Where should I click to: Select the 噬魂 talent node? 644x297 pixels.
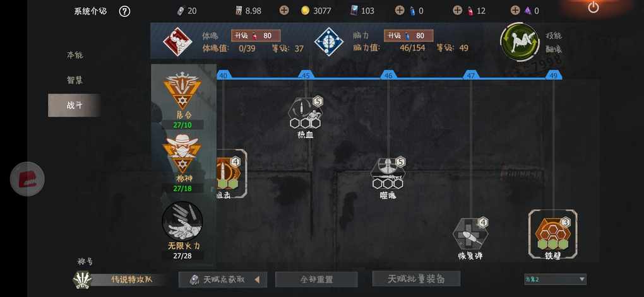pyautogui.click(x=388, y=174)
